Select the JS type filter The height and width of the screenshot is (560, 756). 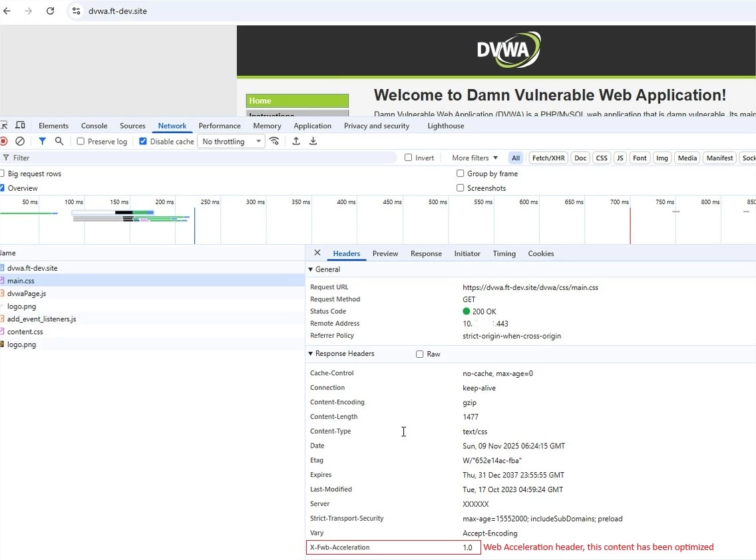click(x=620, y=158)
